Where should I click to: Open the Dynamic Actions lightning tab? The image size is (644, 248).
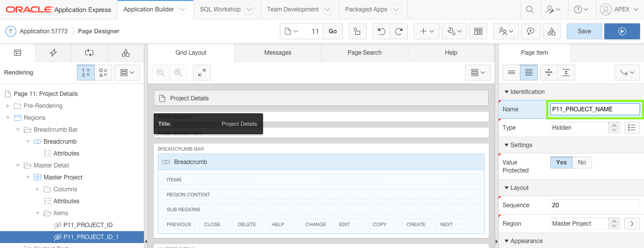pos(54,53)
